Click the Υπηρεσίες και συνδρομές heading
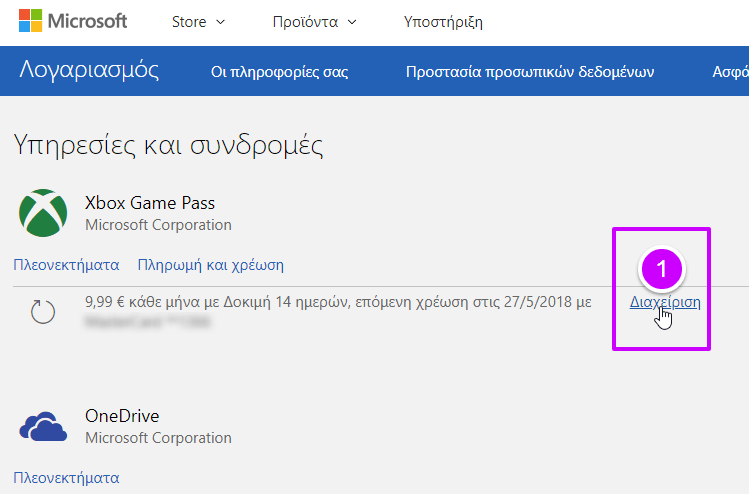 pos(168,144)
